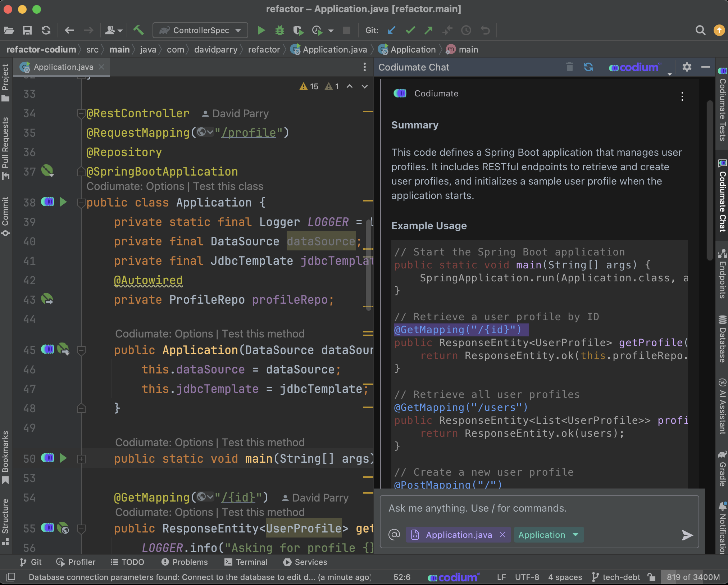
Task: Run ControllerSpec with the green play button
Action: 261,30
